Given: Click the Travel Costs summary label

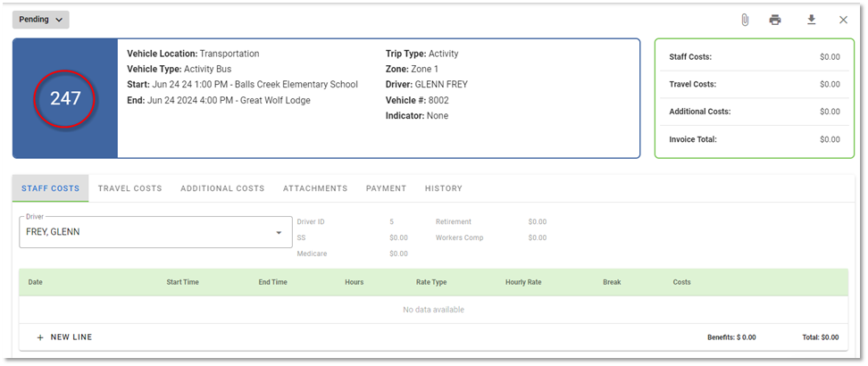Looking at the screenshot, I should tap(692, 84).
